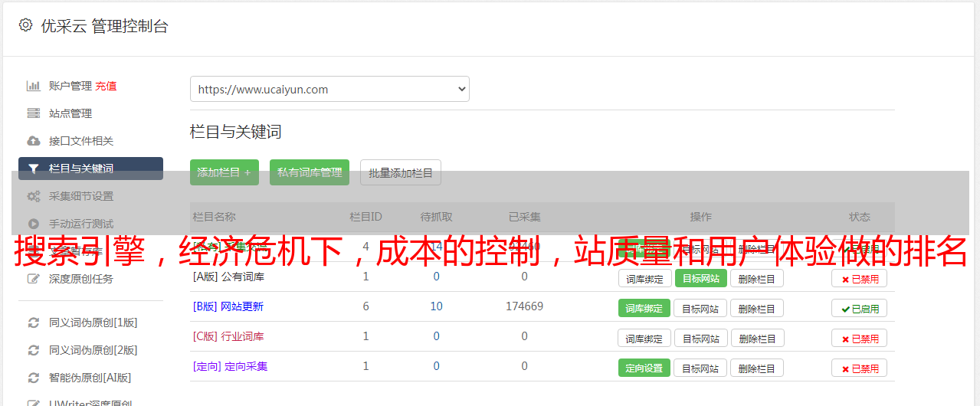Open 深度原创任务 in the sidebar
The width and height of the screenshot is (980, 406).
click(x=81, y=279)
